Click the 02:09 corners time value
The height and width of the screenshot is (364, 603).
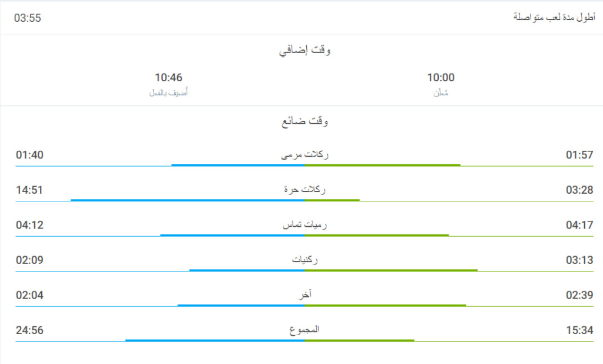[29, 260]
